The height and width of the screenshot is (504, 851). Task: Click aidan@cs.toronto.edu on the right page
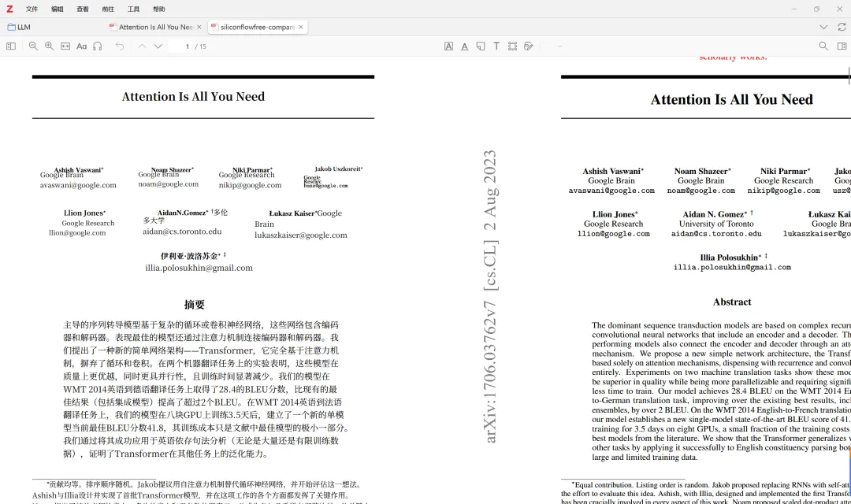click(x=716, y=234)
